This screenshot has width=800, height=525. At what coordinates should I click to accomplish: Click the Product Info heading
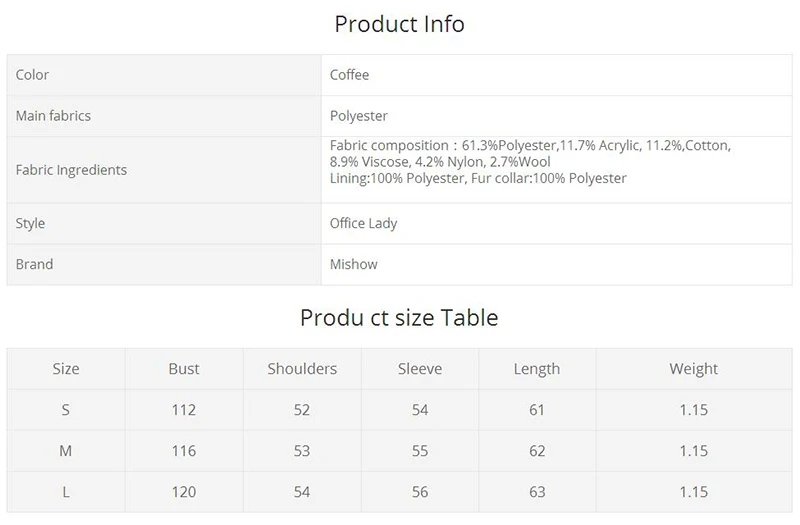pos(399,24)
